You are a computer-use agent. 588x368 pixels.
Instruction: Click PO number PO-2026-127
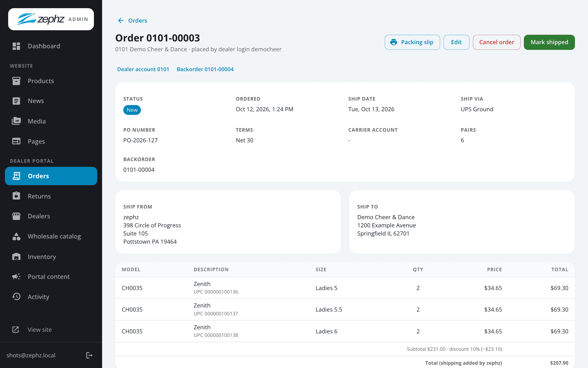point(140,140)
